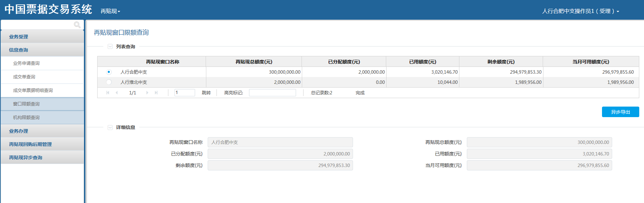
Task: Select the 人行淮北中支 radio button
Action: pos(109,82)
